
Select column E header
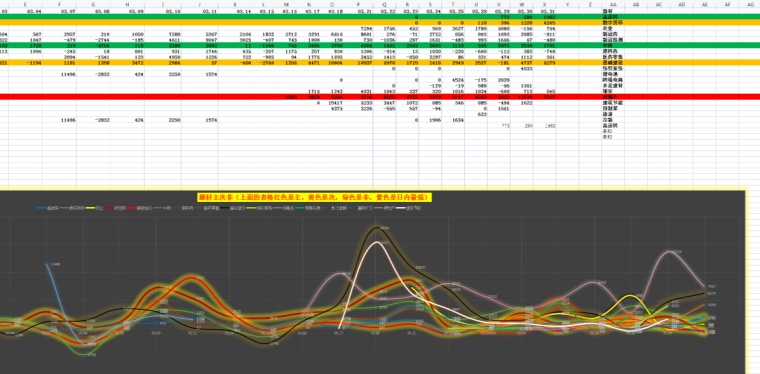click(25, 4)
